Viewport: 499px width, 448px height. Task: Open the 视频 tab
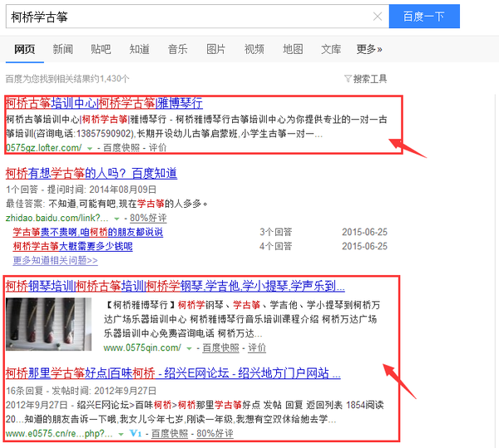click(x=254, y=49)
